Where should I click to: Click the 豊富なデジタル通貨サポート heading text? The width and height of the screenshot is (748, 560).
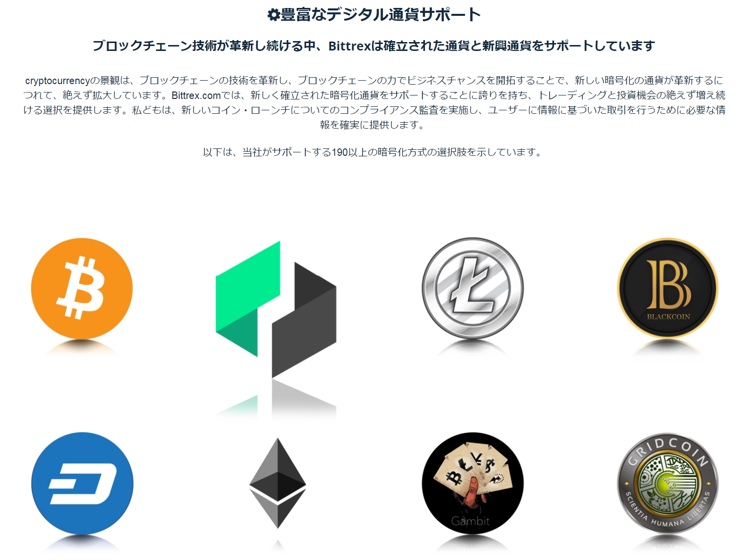click(381, 14)
